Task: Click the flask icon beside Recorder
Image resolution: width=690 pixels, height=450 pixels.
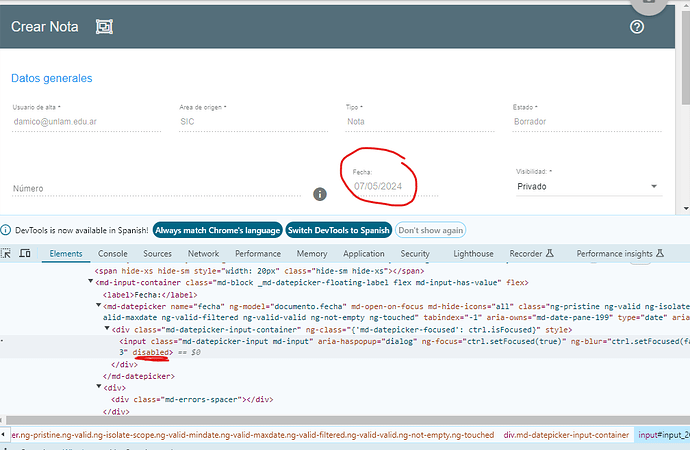Action: [550, 253]
